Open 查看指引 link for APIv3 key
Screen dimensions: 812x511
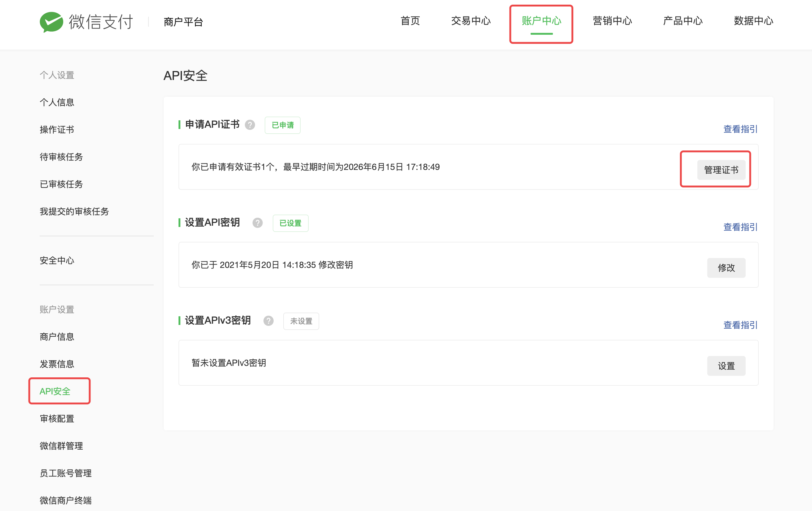740,325
